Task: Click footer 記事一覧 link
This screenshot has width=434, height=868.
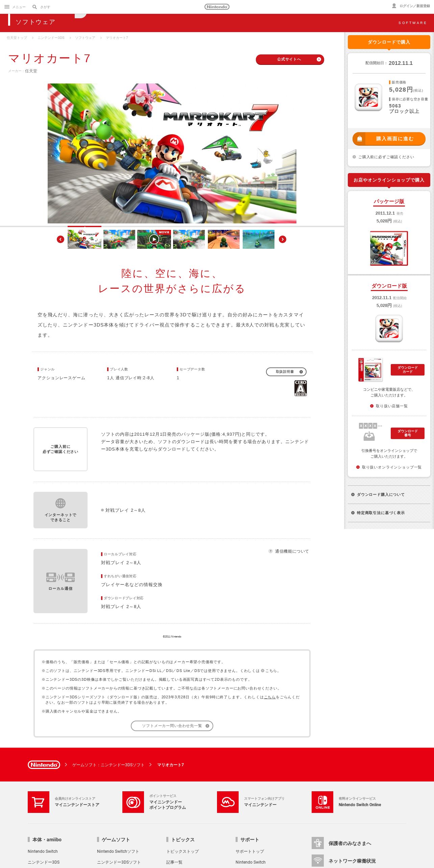Action: click(174, 862)
